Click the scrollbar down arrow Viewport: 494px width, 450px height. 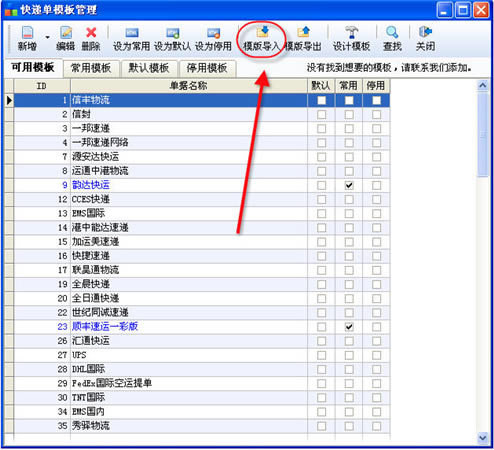pos(483,437)
